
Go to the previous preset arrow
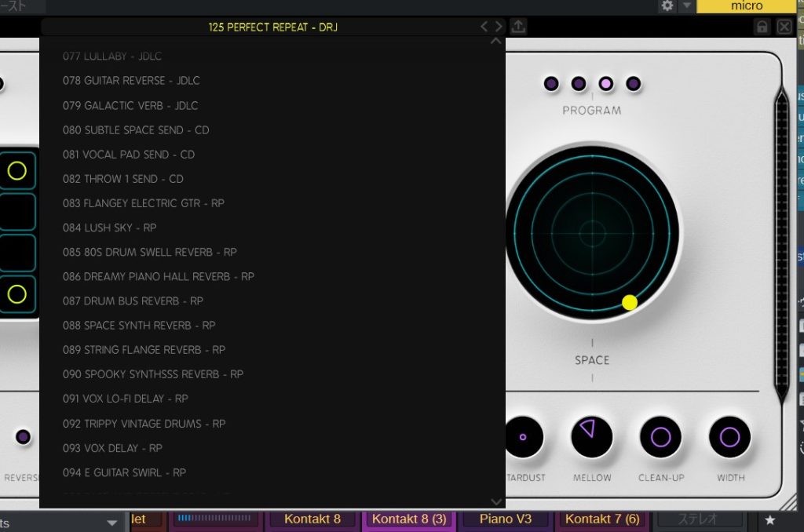click(484, 27)
